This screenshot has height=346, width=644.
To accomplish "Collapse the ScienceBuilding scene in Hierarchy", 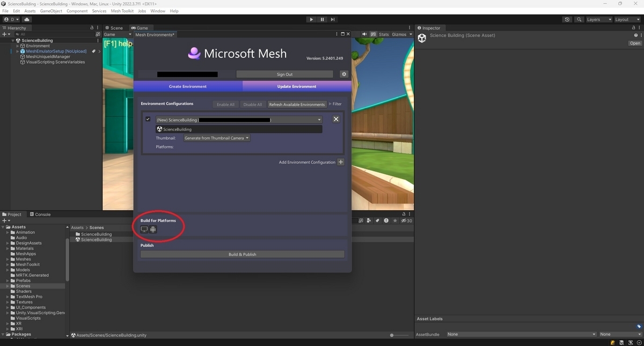I will click(13, 40).
